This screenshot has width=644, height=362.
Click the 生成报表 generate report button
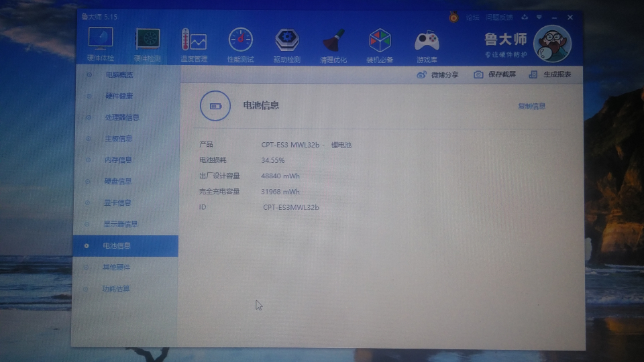(x=549, y=74)
